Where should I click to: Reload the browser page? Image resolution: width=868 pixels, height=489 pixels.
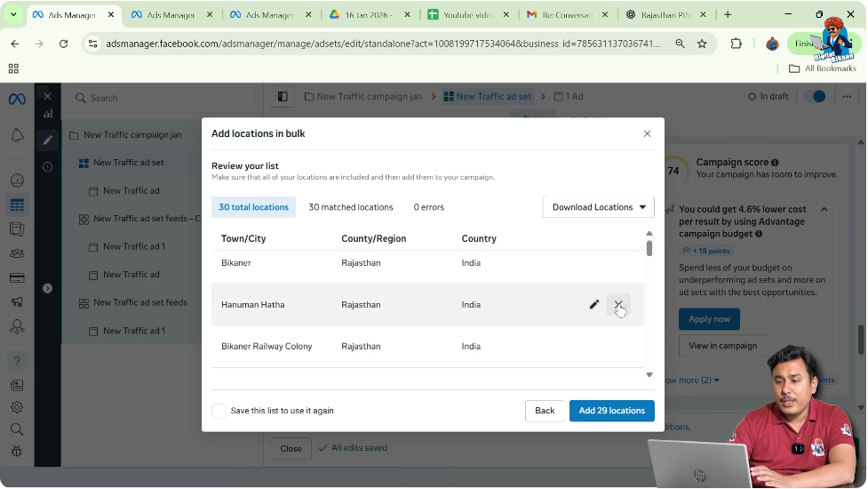(x=64, y=44)
